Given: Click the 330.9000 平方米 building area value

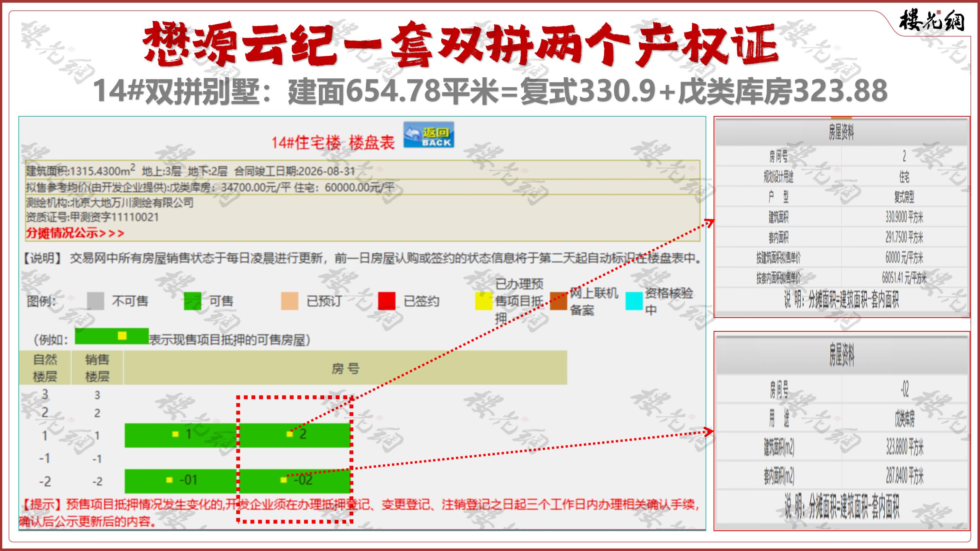Looking at the screenshot, I should [x=904, y=218].
